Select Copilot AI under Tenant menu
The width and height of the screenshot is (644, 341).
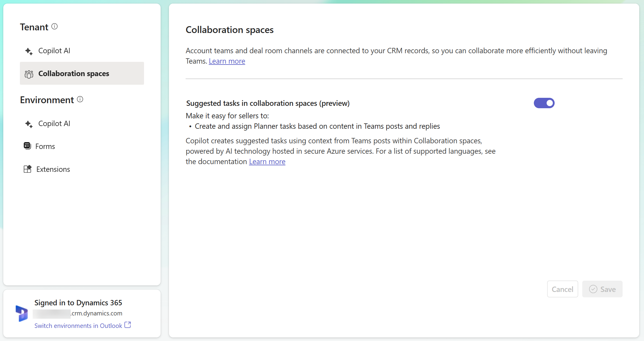click(x=54, y=51)
